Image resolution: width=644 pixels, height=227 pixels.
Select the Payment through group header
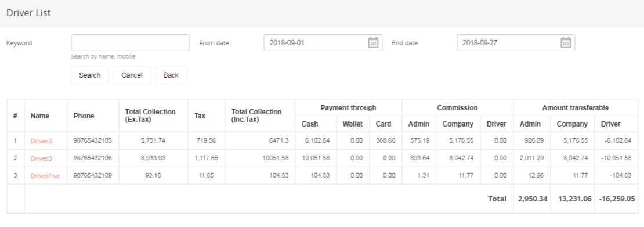348,108
